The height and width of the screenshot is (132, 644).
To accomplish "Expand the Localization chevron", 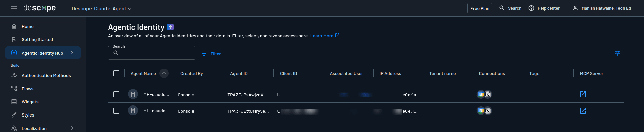I will pyautogui.click(x=72, y=128).
